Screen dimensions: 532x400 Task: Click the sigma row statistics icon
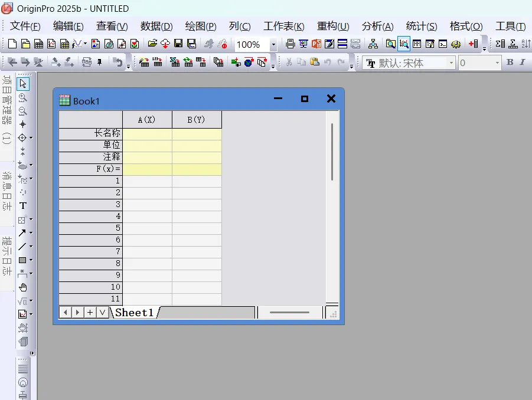(x=513, y=44)
